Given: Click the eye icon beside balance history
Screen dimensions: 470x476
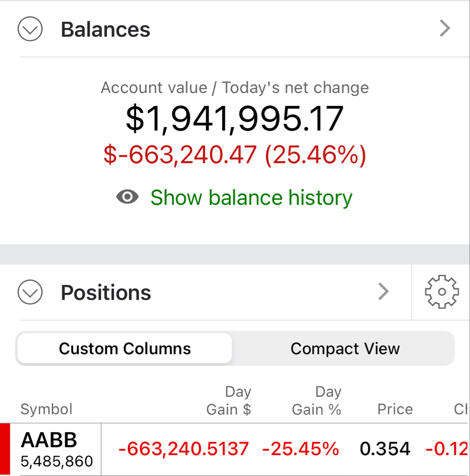Looking at the screenshot, I should (x=128, y=197).
